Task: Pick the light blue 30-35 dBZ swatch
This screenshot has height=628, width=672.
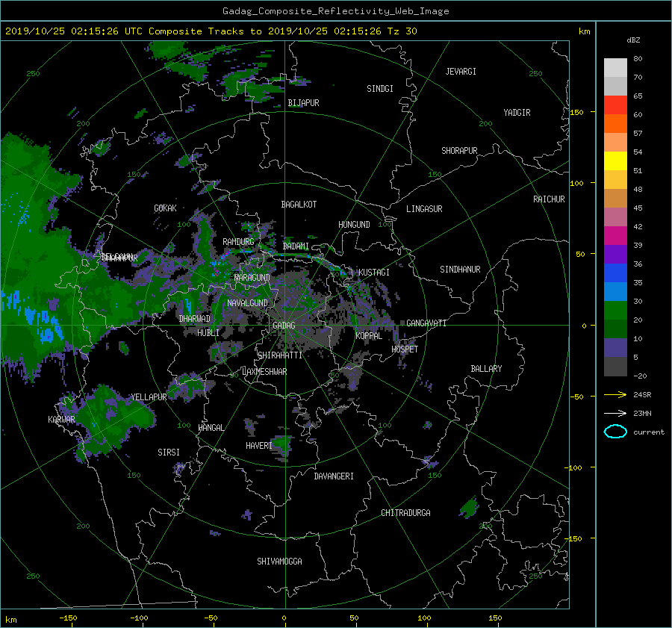Action: coord(615,291)
